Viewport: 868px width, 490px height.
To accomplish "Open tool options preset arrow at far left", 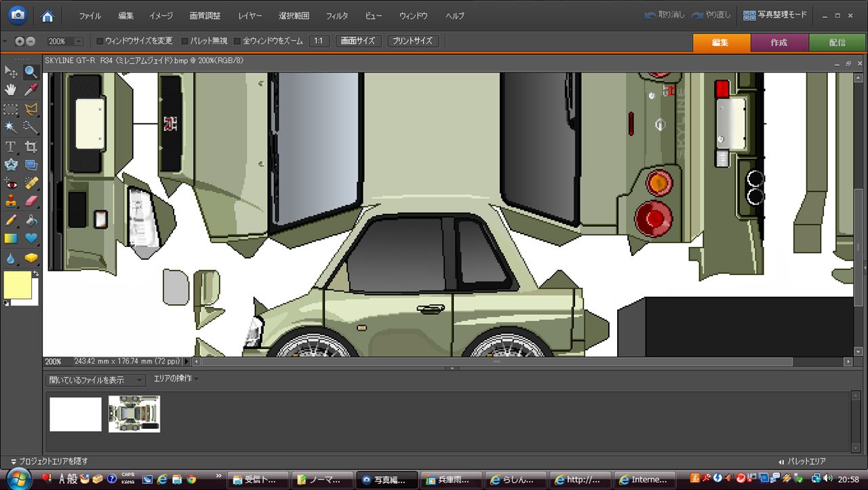I will (x=4, y=41).
